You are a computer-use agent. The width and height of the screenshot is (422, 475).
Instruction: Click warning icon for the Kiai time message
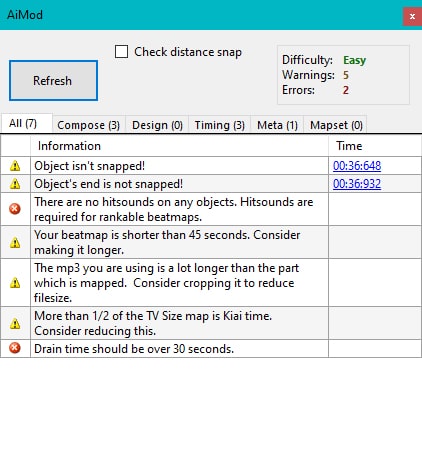(15, 323)
